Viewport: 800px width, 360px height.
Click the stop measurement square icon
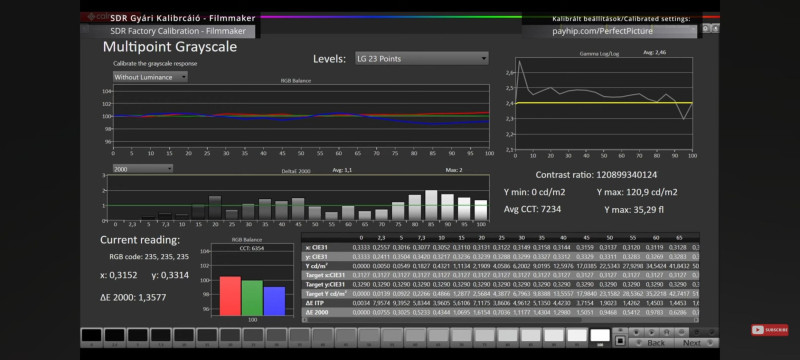click(620, 341)
